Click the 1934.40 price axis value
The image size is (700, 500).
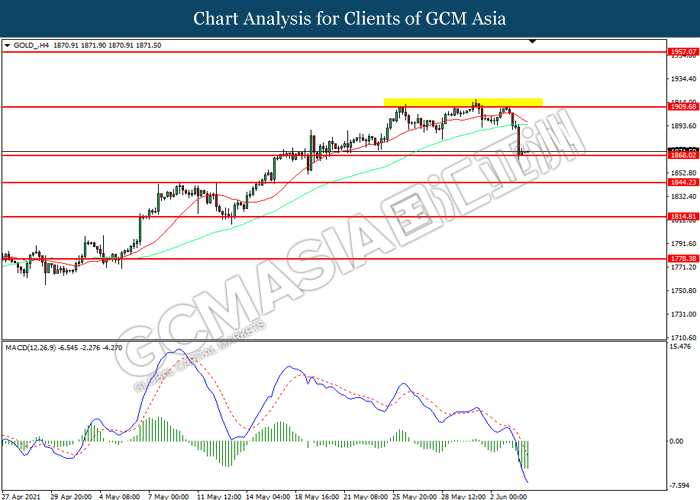(x=683, y=79)
